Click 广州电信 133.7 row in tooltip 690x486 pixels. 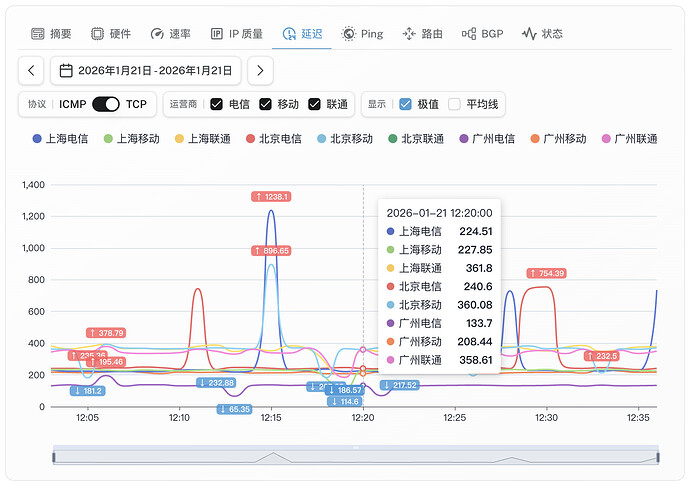coord(439,323)
